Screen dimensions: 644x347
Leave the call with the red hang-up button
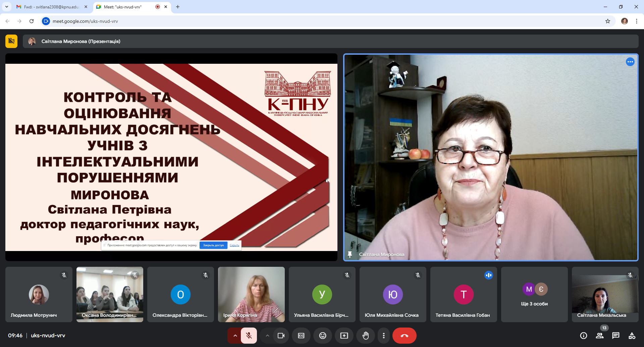(x=404, y=336)
